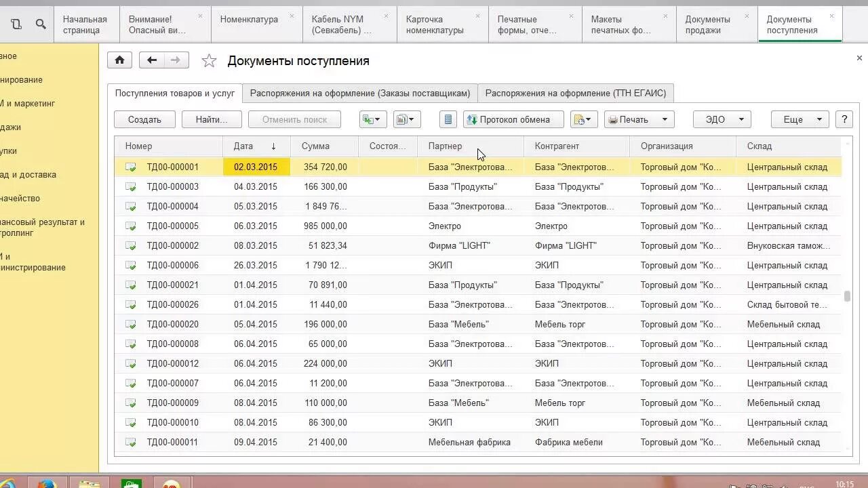Open help with the question mark button
Screen dimensions: 868x488
coord(844,119)
